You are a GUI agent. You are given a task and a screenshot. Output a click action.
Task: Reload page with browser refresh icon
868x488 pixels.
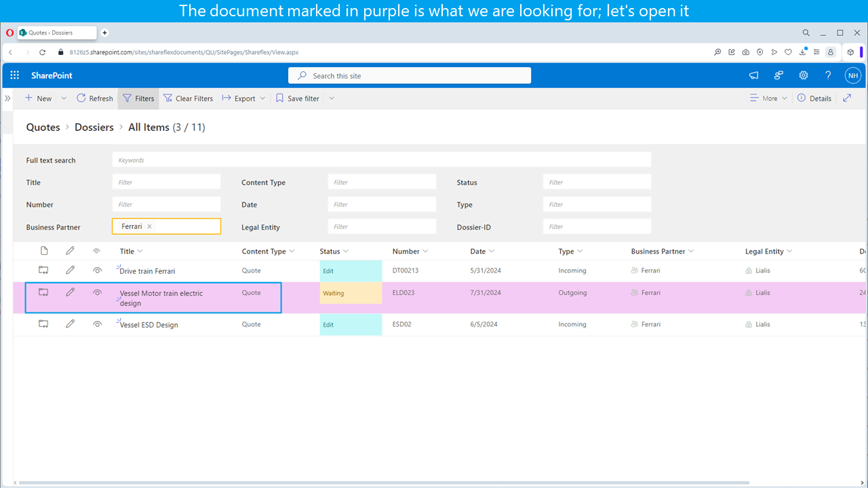coord(42,52)
